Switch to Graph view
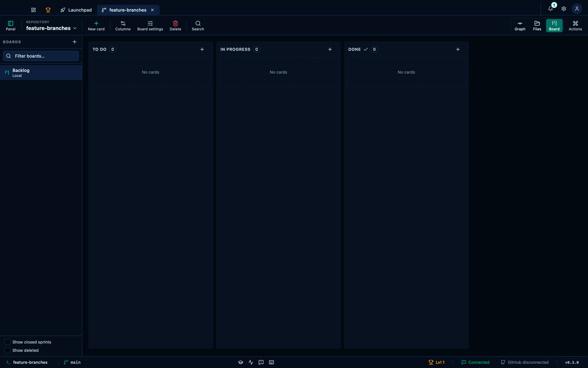The height and width of the screenshot is (368, 588). 520,26
